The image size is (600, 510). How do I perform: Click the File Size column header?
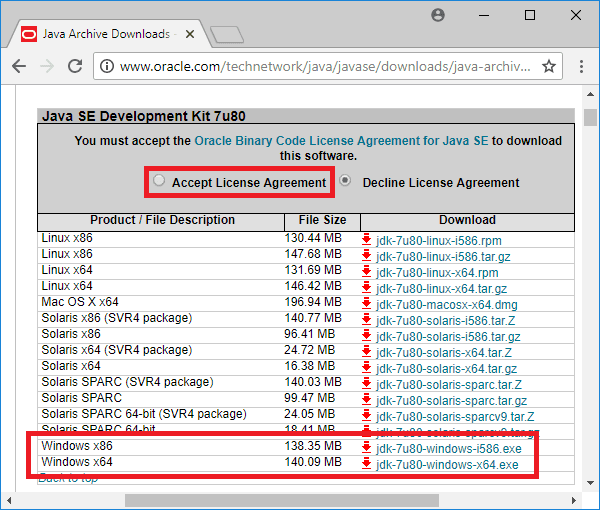(x=322, y=220)
